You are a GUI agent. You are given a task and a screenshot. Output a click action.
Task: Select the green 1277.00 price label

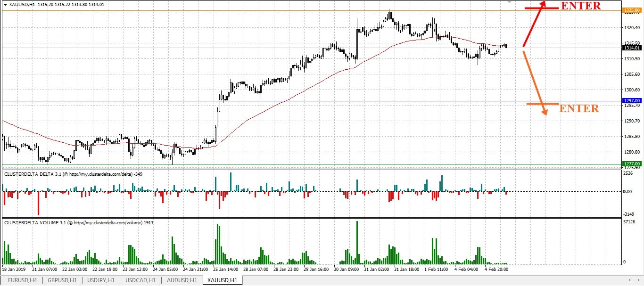tap(632, 163)
